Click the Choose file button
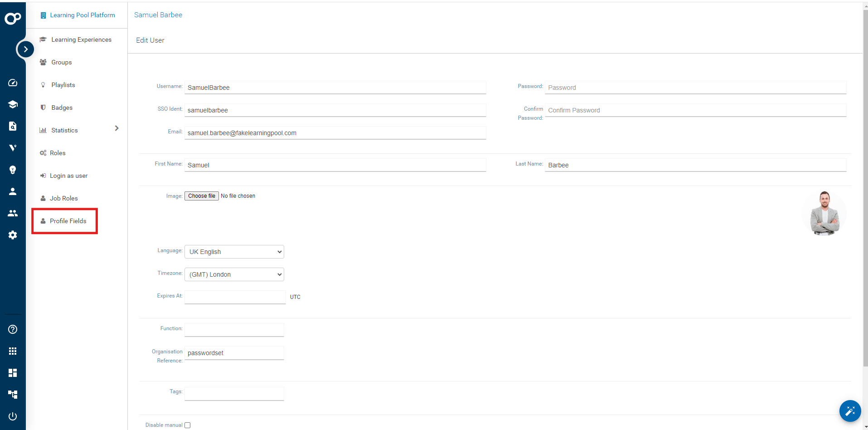Image resolution: width=868 pixels, height=430 pixels. [x=202, y=196]
